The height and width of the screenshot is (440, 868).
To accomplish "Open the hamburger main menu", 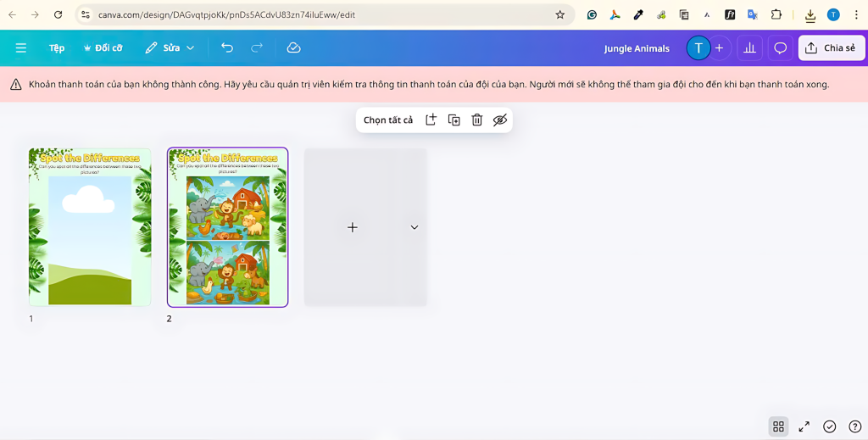I will (21, 48).
